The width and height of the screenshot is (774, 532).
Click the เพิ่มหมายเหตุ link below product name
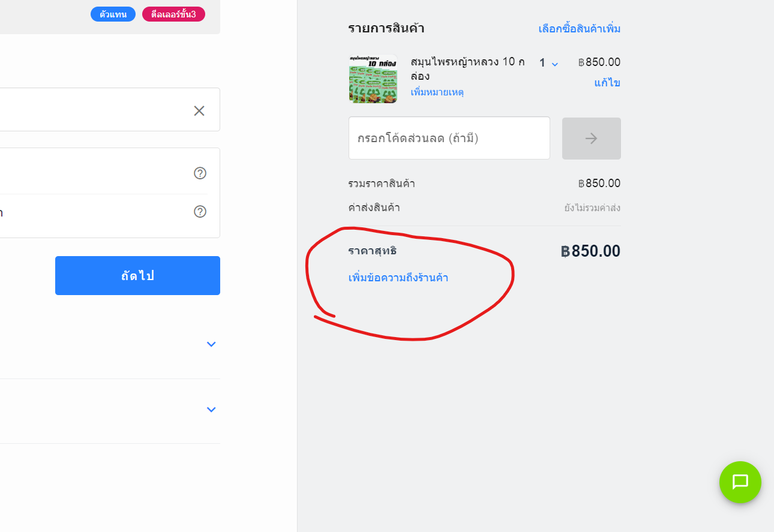coord(437,92)
